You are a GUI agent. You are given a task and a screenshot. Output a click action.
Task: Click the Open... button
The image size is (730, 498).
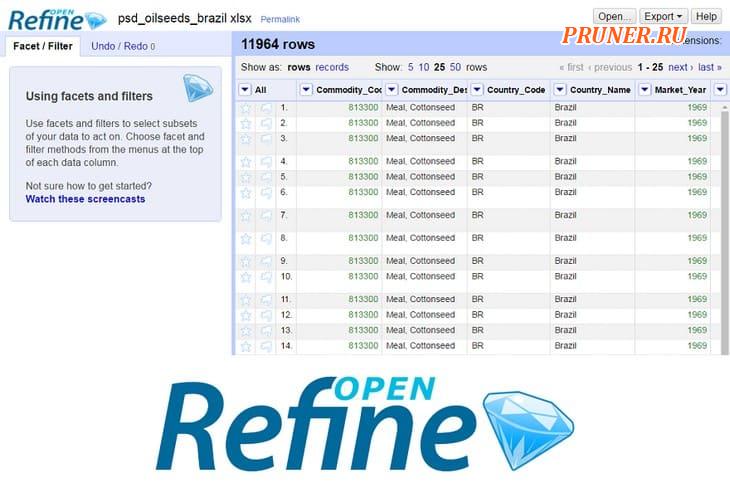pos(614,16)
